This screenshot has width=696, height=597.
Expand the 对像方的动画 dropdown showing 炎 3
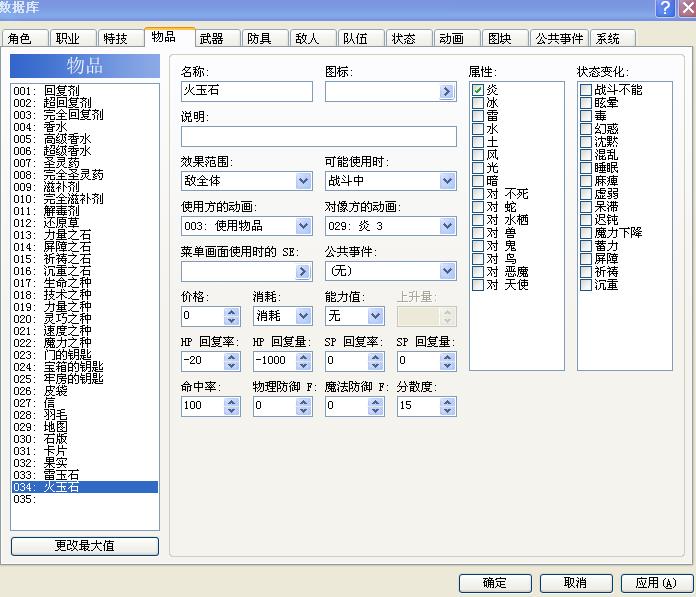pos(391,226)
